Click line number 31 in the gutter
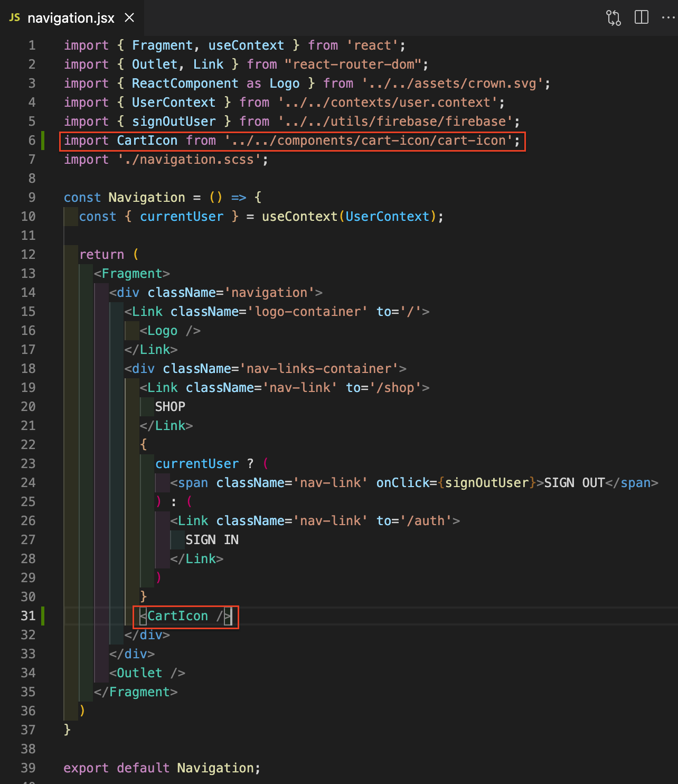The image size is (678, 784). (29, 616)
